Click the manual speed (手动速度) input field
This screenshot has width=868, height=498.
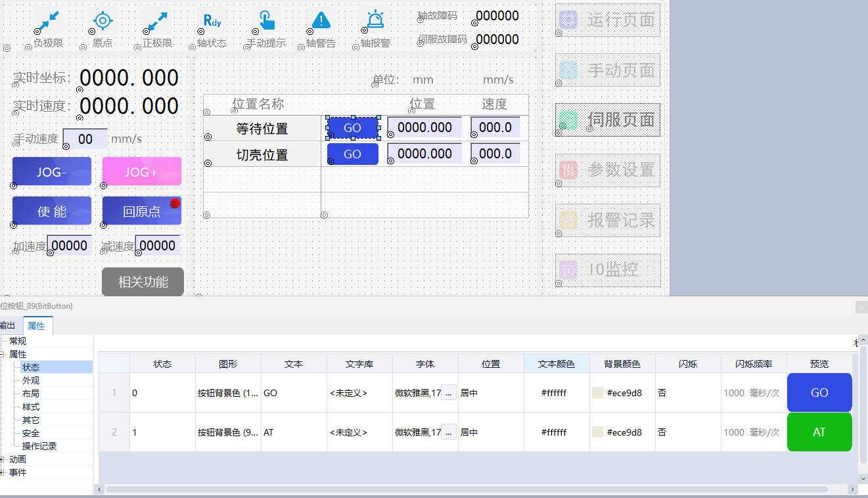(85, 139)
